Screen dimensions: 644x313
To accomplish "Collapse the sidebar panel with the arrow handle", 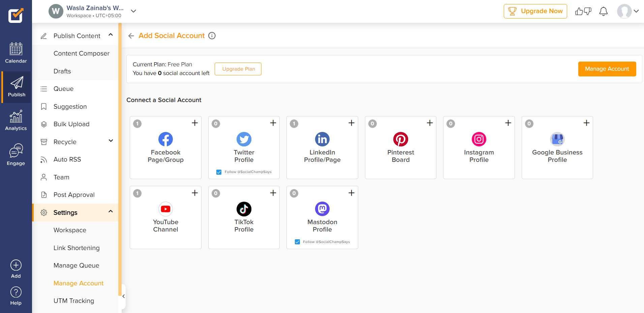I will [123, 296].
